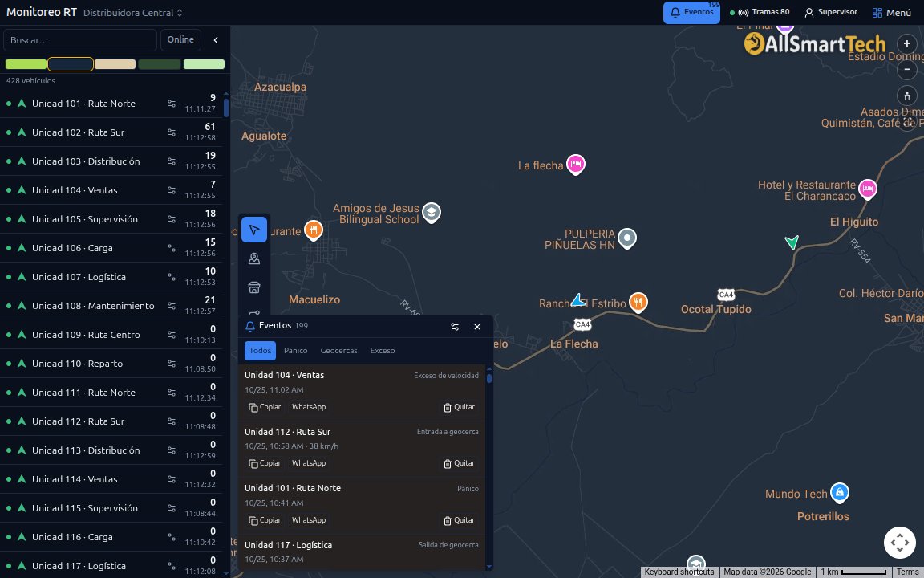Activate the Street View pegman control
The image size is (924, 578).
pyautogui.click(x=907, y=96)
